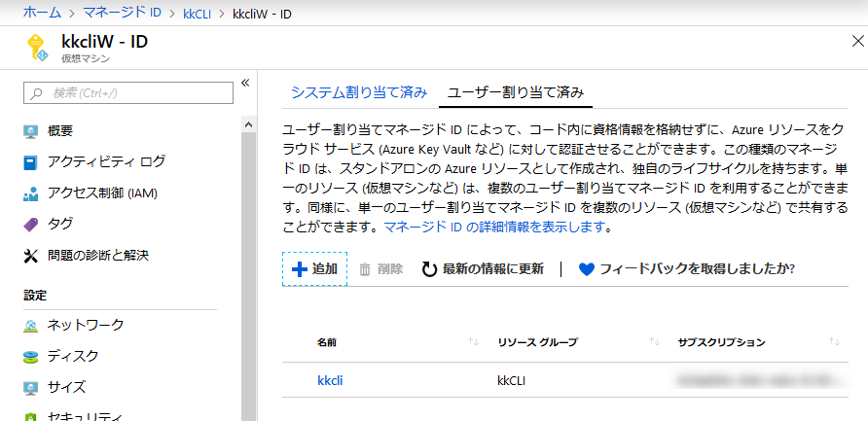Sort by サブスクリプション column arrows
Viewport: 868px width, 421px height.
pyautogui.click(x=835, y=342)
